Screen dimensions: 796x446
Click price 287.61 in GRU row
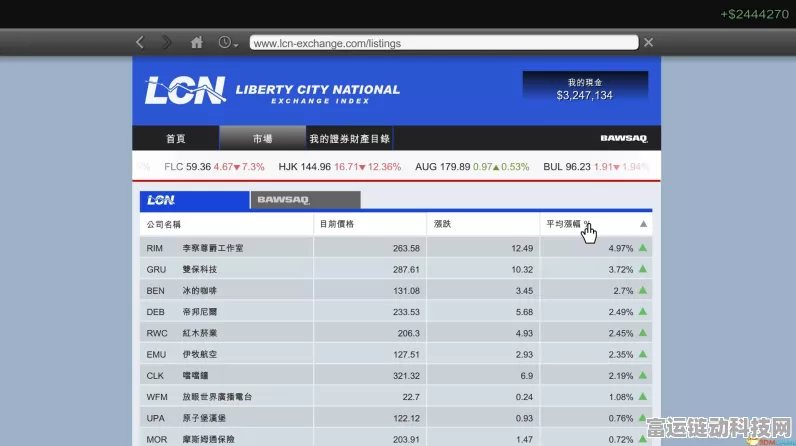click(x=406, y=270)
